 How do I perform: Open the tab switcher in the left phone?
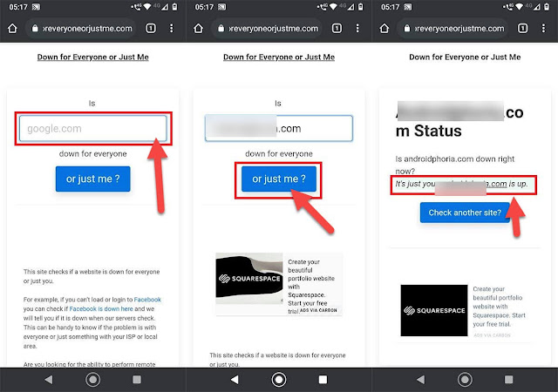(x=151, y=29)
